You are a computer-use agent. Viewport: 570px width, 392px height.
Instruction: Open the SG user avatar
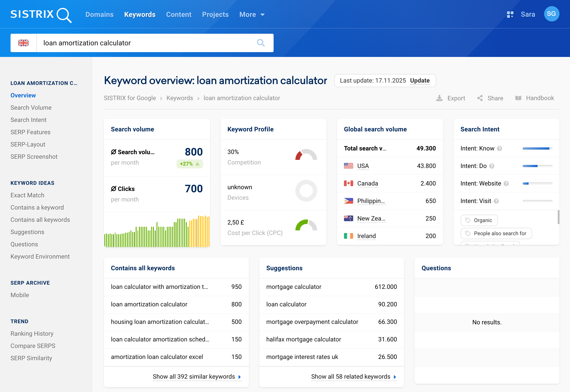pyautogui.click(x=552, y=14)
